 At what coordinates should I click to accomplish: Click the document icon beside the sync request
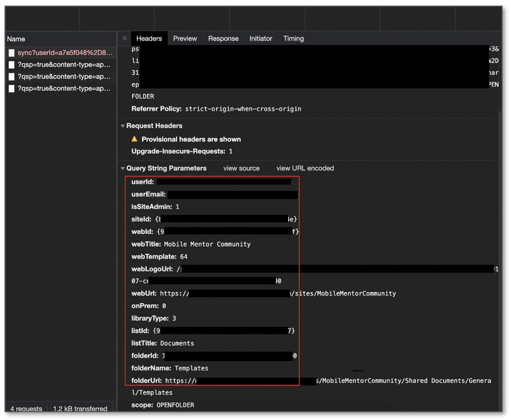11,52
